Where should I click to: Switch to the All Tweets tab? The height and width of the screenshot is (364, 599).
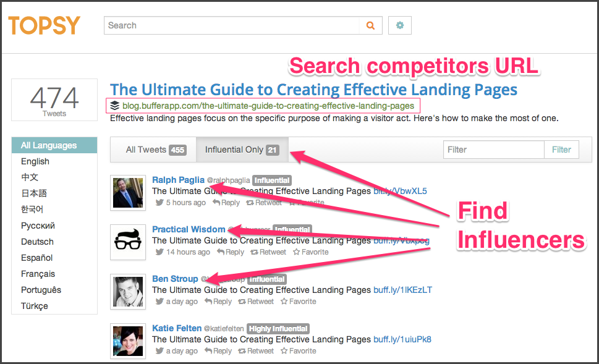pos(156,150)
